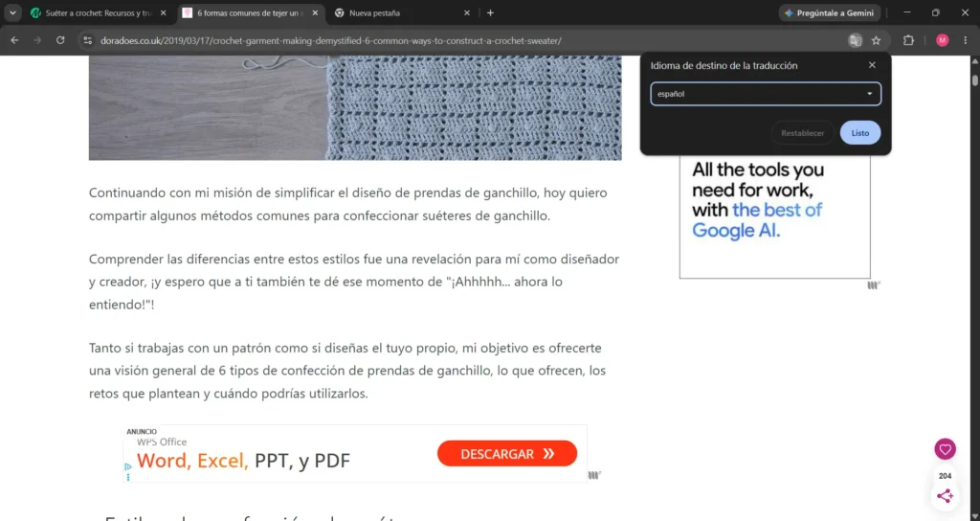980x521 pixels.
Task: Click the 'Restablecer' button
Action: (803, 132)
